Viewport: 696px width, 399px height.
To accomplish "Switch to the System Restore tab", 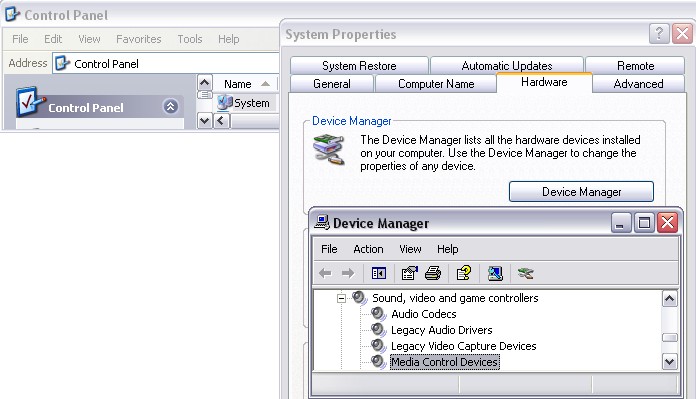I will [x=359, y=66].
